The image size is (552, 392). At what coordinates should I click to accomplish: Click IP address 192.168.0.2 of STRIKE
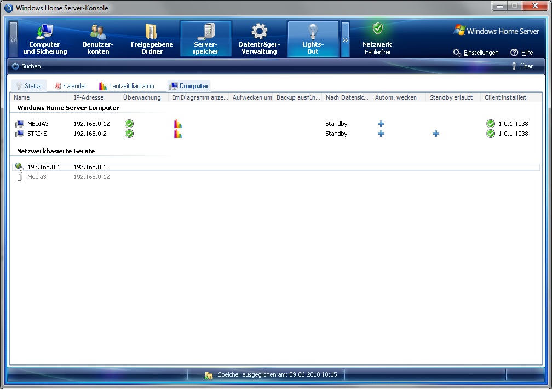tap(90, 134)
